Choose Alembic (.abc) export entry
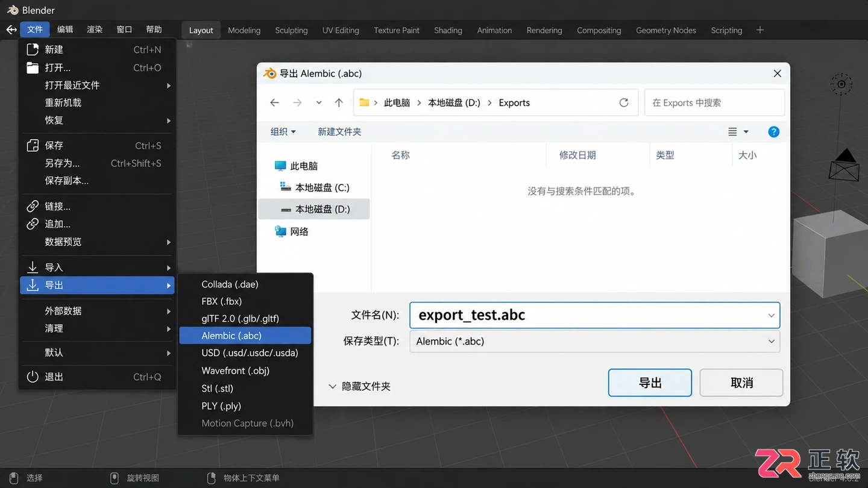 (245, 336)
